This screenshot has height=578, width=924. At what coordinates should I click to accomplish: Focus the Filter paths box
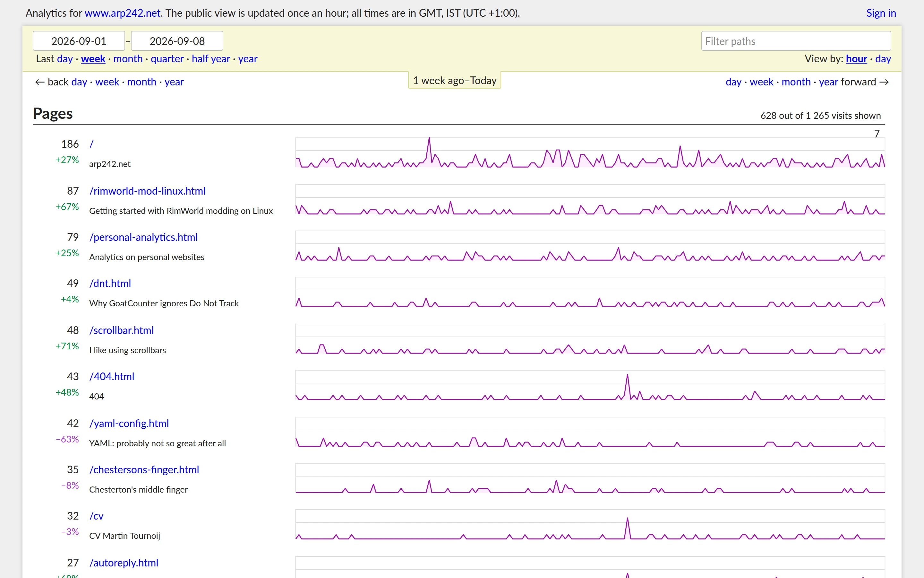[796, 41]
